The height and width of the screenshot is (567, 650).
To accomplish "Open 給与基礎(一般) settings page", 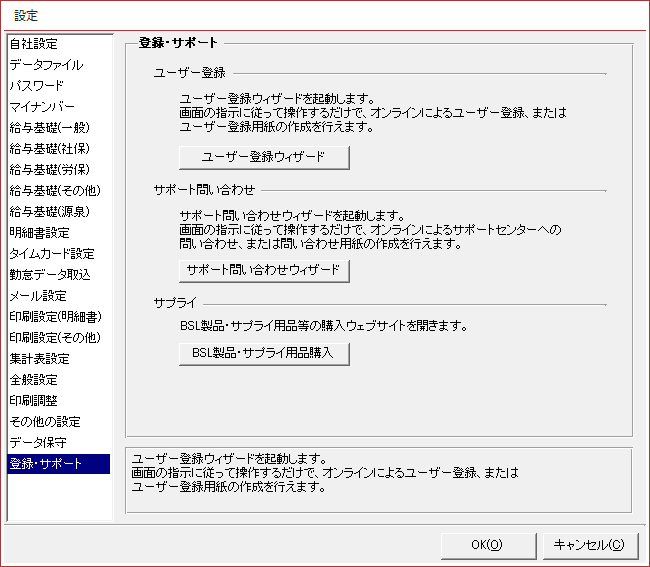I will tap(48, 128).
